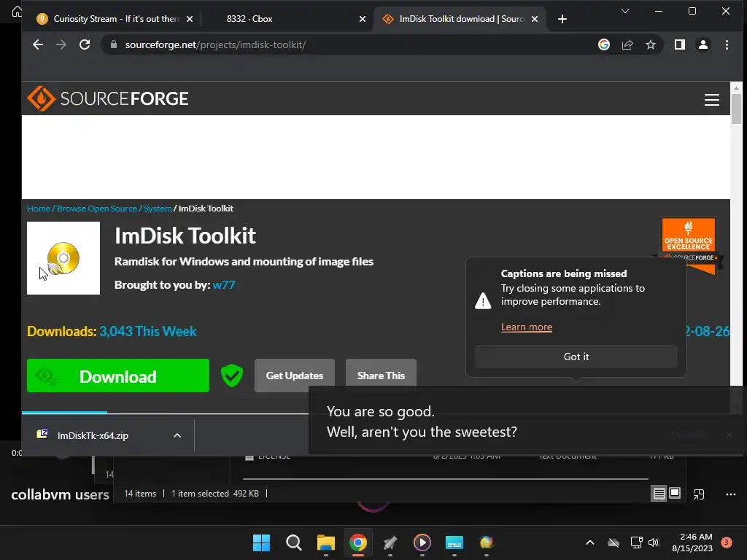Open the ImDiskTk-x64.zip downloaded file
The image size is (747, 560).
(x=93, y=435)
